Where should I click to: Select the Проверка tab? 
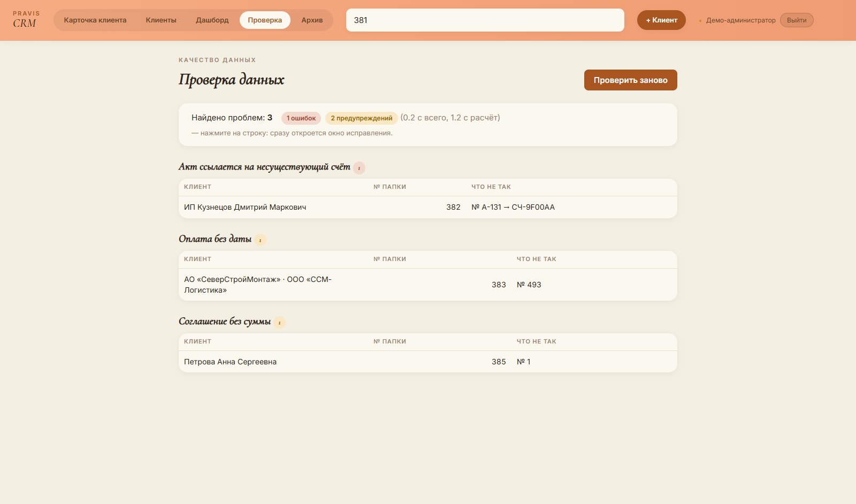265,20
